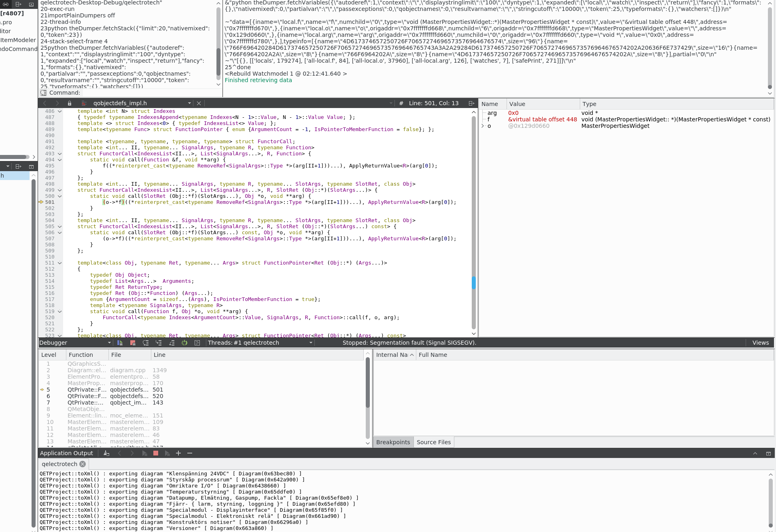
Task: Stop the debugger with the red icon
Action: tap(133, 343)
